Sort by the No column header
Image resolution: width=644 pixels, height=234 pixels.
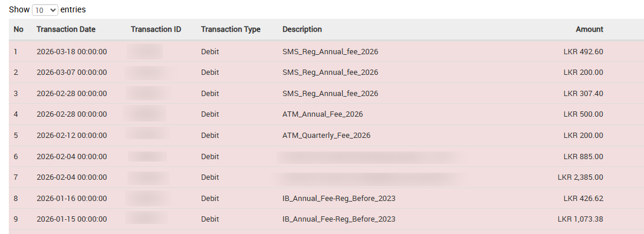(x=18, y=29)
